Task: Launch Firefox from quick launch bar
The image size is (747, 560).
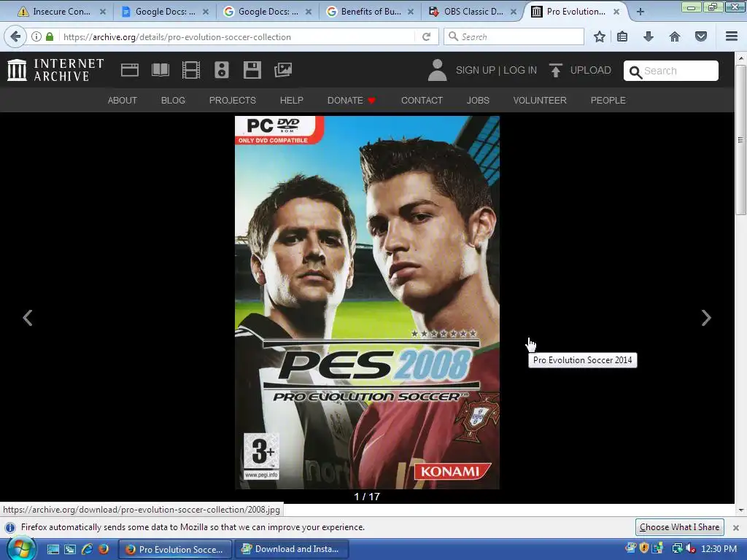Action: 104,549
